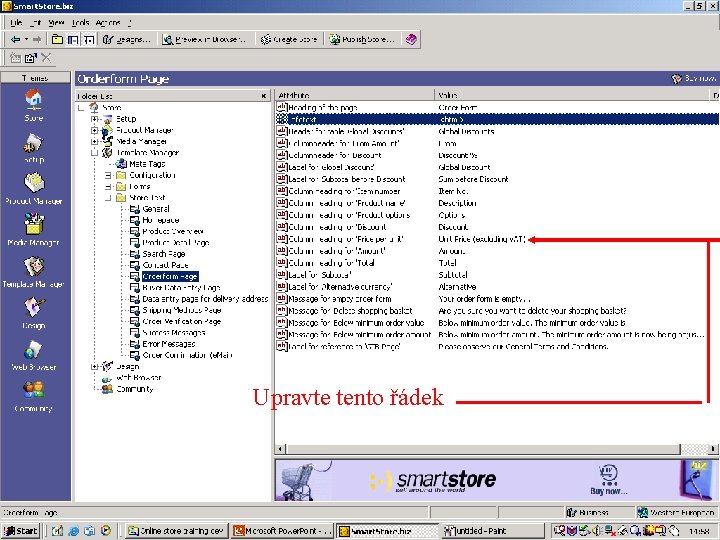Screen dimensions: 720x540
Task: Select 'Heading of the page' row
Action: pyautogui.click(x=496, y=107)
